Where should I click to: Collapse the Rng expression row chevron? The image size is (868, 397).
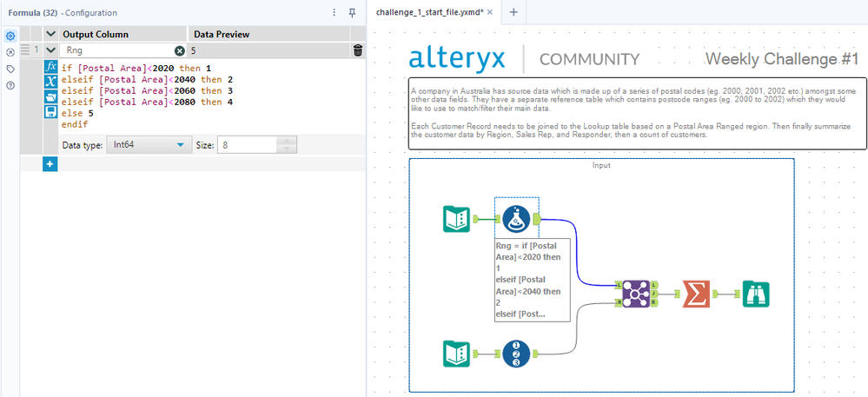coord(51,50)
